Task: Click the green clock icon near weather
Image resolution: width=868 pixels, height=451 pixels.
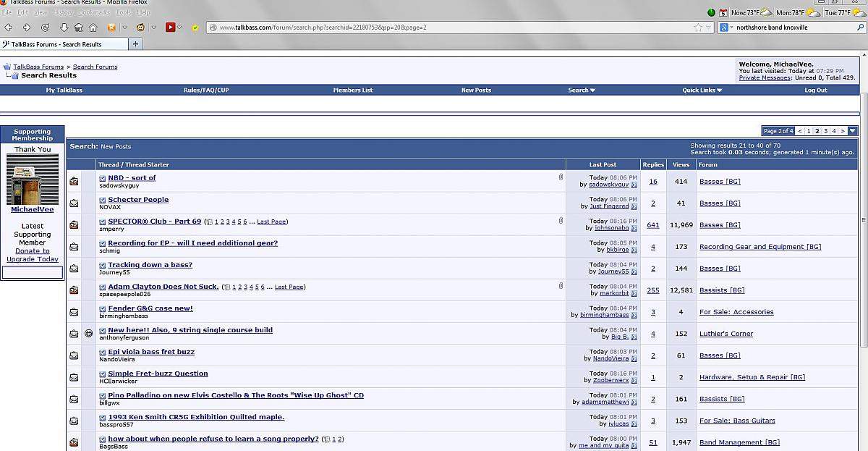Action: 711,12
